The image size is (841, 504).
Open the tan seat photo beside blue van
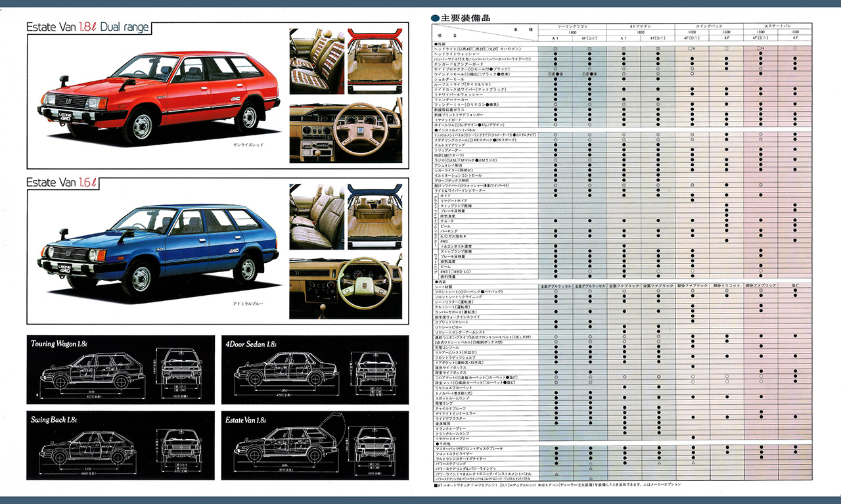317,217
